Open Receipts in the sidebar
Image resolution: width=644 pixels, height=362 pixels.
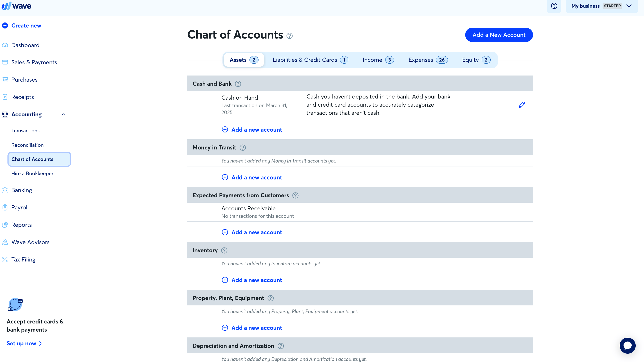23,97
